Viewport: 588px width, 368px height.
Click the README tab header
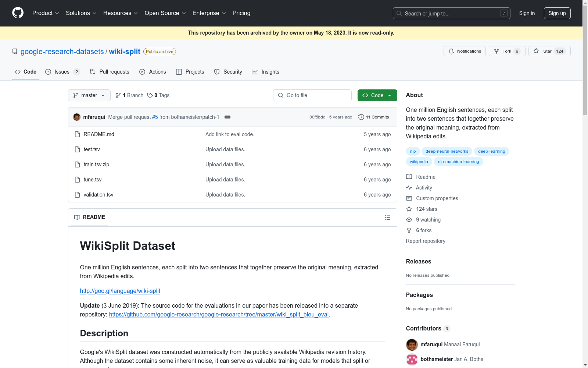point(90,217)
